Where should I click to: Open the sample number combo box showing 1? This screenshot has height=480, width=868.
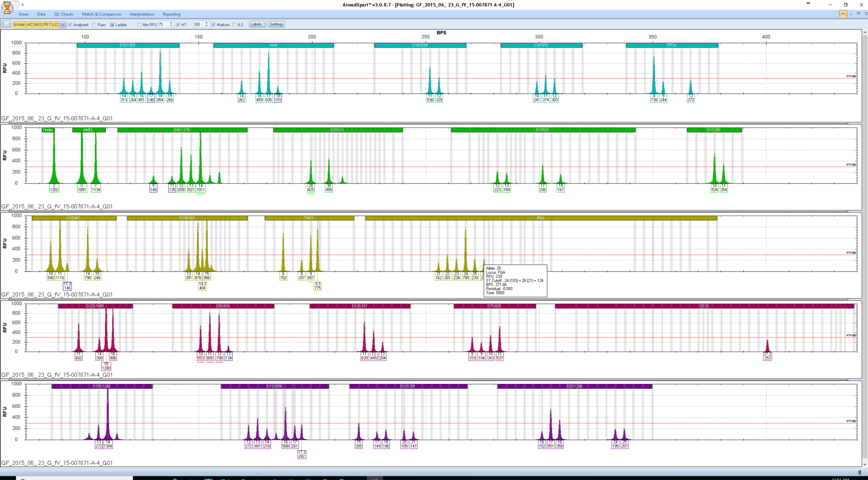(6, 24)
